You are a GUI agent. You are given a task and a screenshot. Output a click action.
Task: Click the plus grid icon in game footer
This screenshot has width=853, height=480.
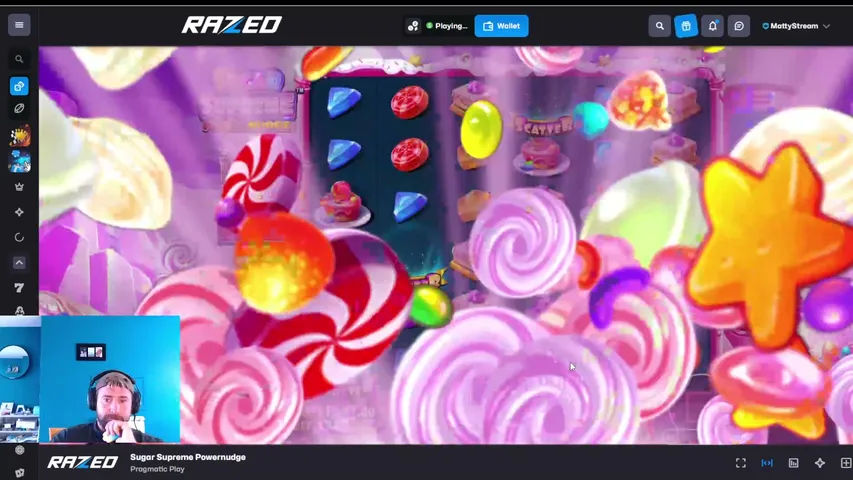point(846,463)
